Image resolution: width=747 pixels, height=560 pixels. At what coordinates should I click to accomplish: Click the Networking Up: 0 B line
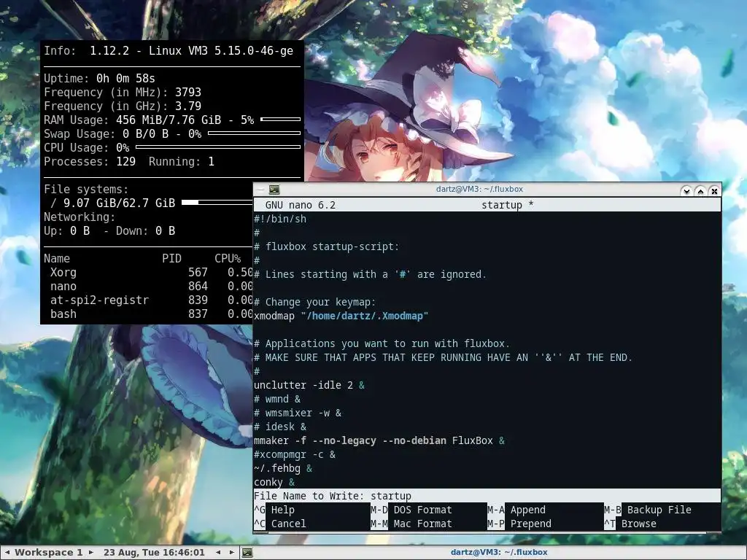tap(109, 231)
